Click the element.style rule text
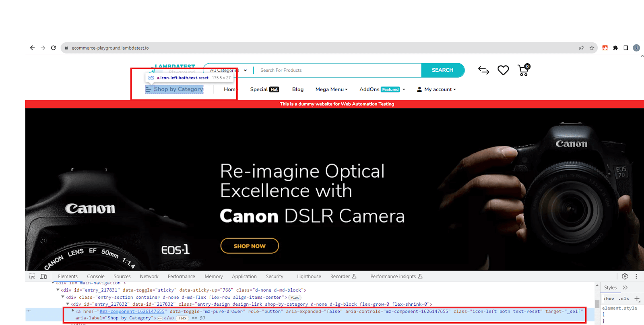 (x=619, y=308)
